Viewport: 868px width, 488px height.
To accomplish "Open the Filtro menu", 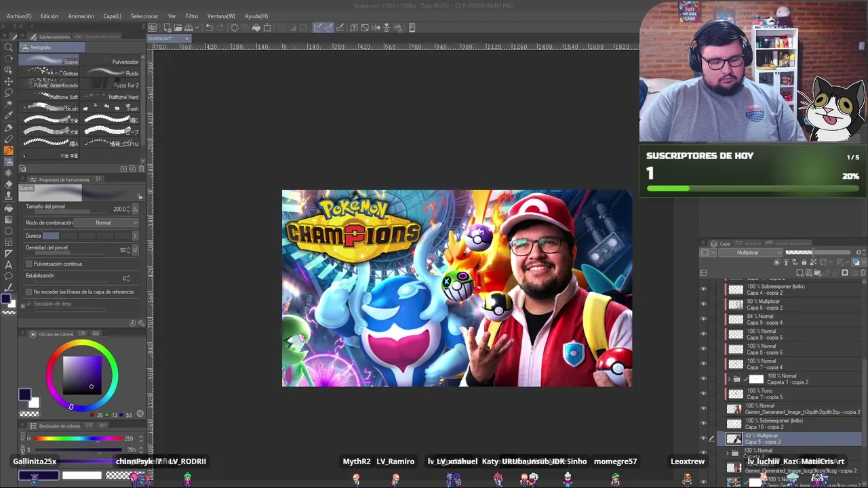I will (192, 16).
